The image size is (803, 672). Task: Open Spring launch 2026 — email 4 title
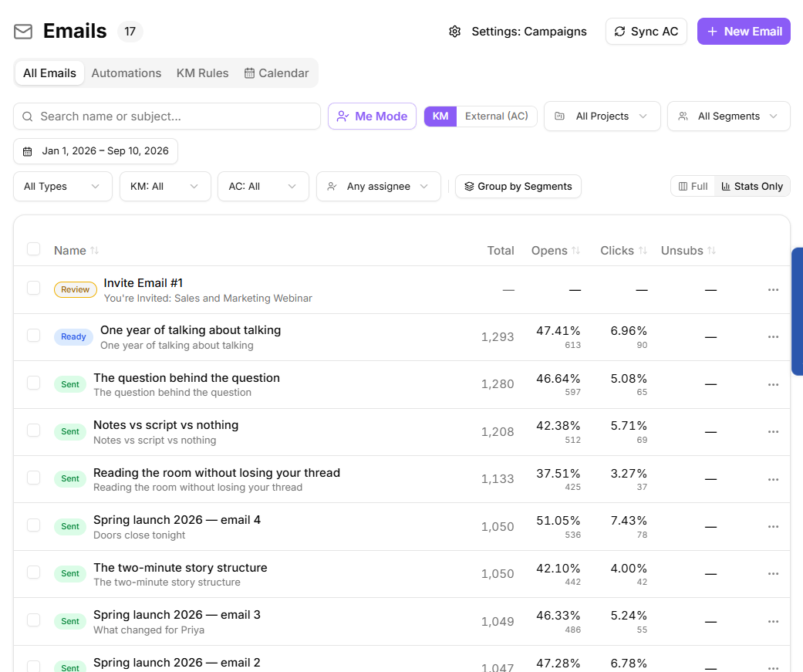177,520
